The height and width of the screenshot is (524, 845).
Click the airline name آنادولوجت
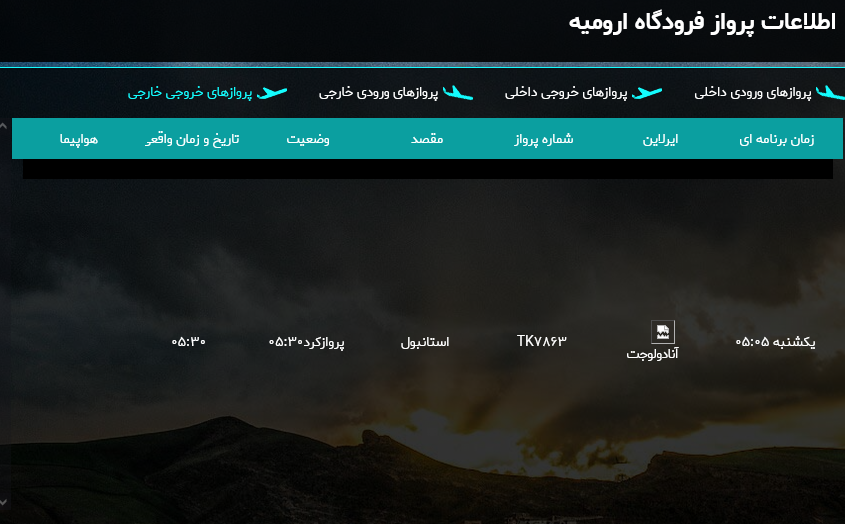click(652, 354)
